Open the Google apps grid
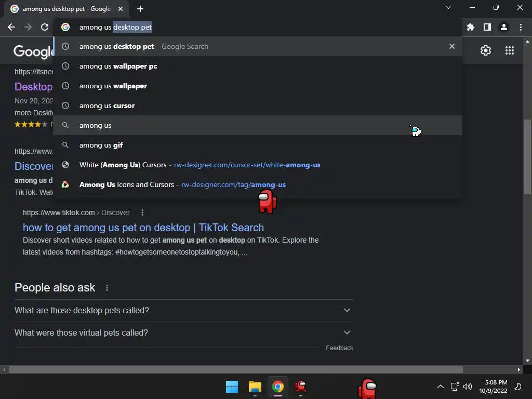 (510, 50)
